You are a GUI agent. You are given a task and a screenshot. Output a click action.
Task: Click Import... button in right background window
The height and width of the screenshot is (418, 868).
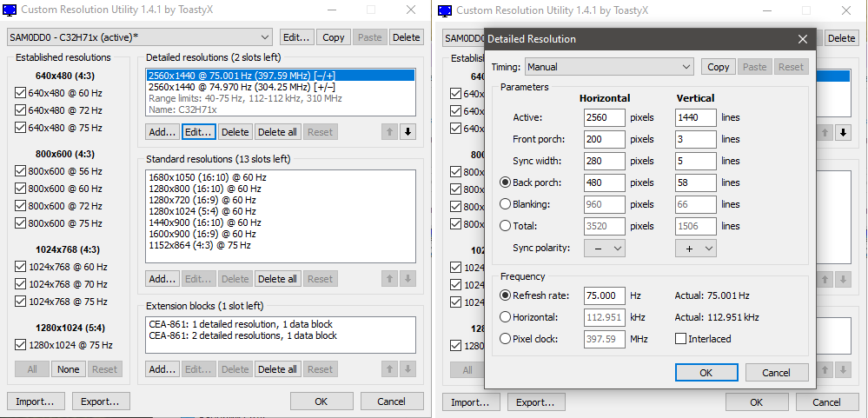click(471, 402)
